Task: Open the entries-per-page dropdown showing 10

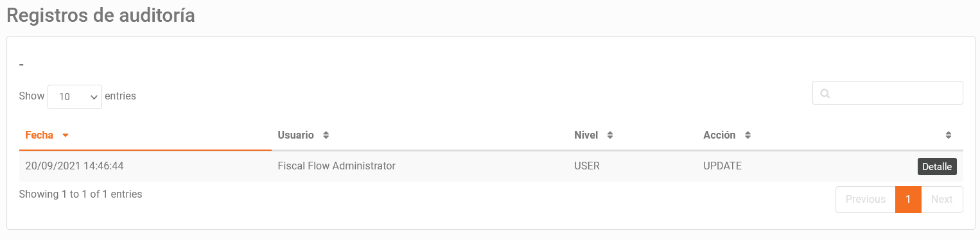Action: (74, 96)
